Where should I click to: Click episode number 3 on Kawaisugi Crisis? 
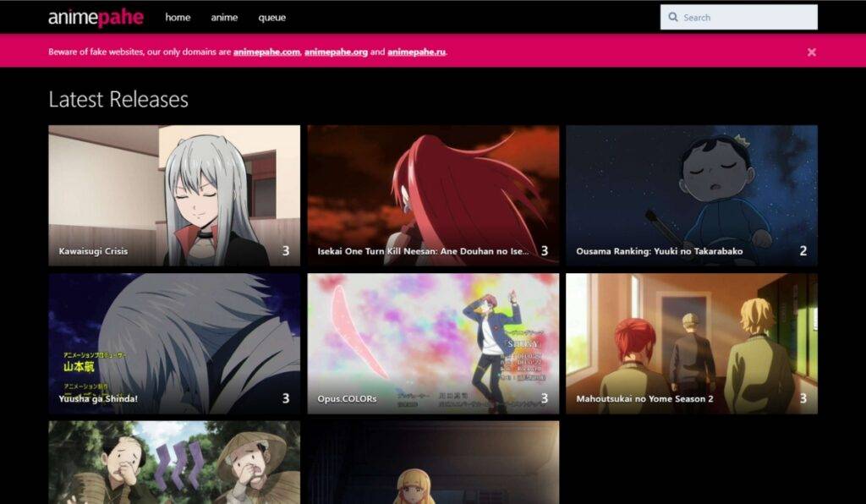286,251
